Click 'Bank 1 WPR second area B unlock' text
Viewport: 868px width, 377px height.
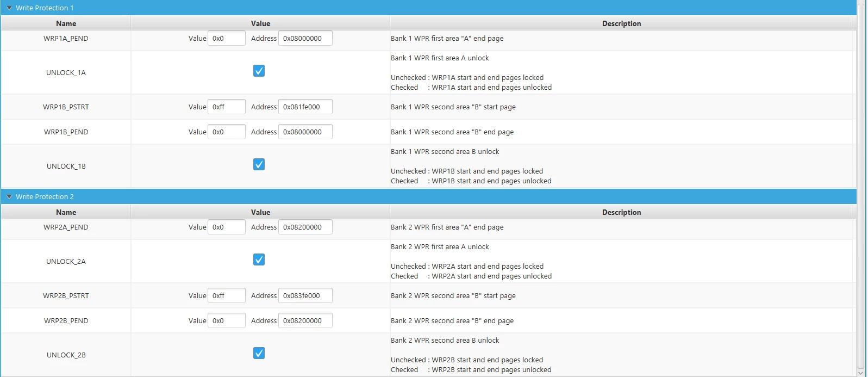pos(445,151)
